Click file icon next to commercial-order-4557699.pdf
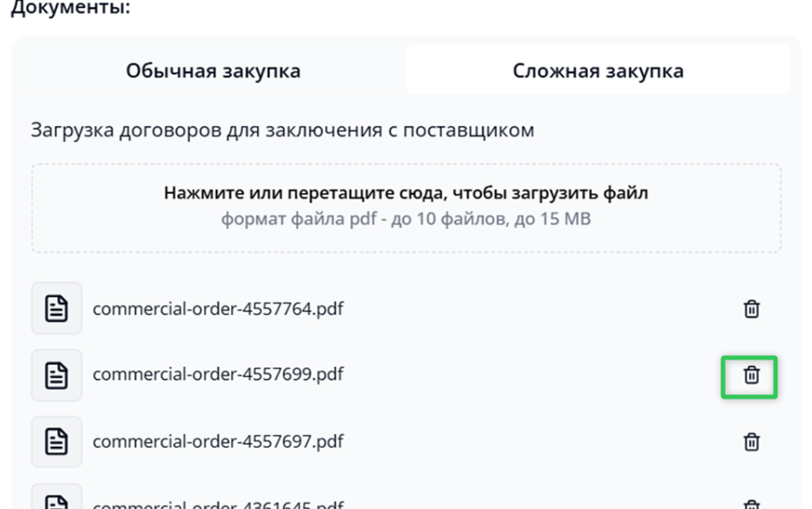 point(57,376)
